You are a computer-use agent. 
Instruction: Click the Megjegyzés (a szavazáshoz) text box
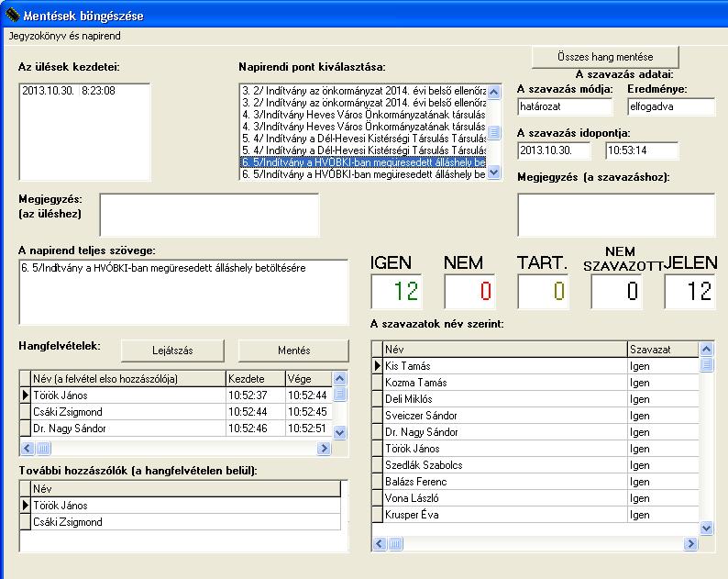click(616, 215)
